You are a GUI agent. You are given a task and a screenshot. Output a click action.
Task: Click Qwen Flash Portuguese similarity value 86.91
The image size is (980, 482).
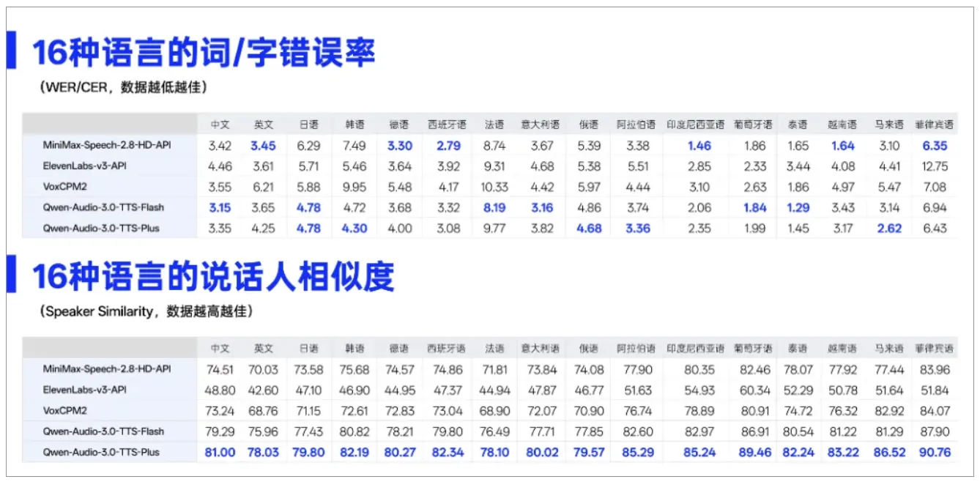point(754,431)
